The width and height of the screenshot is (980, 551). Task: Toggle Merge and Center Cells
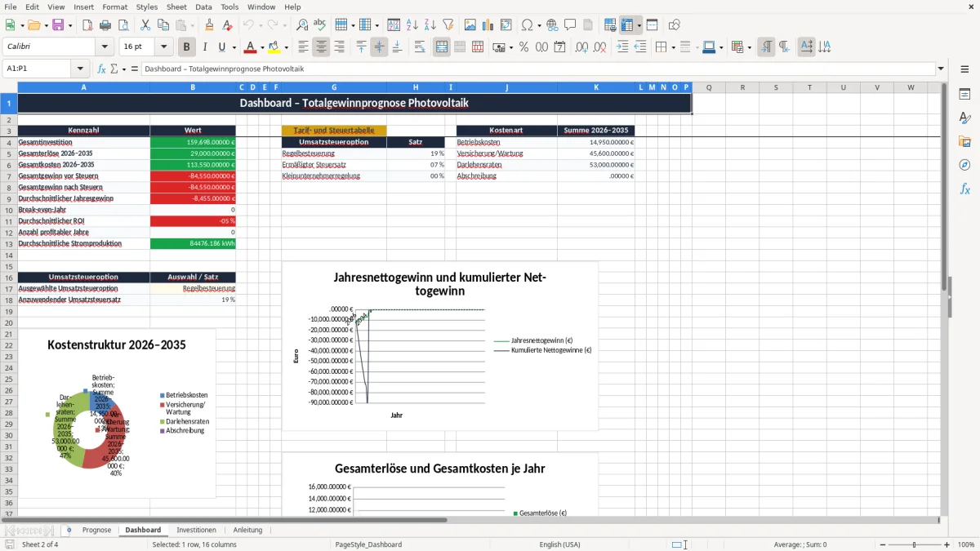point(442,47)
